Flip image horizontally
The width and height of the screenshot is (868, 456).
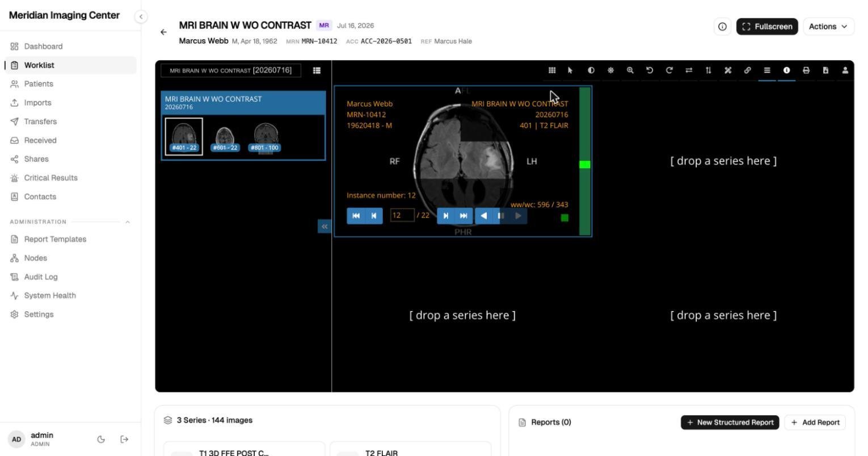click(689, 70)
